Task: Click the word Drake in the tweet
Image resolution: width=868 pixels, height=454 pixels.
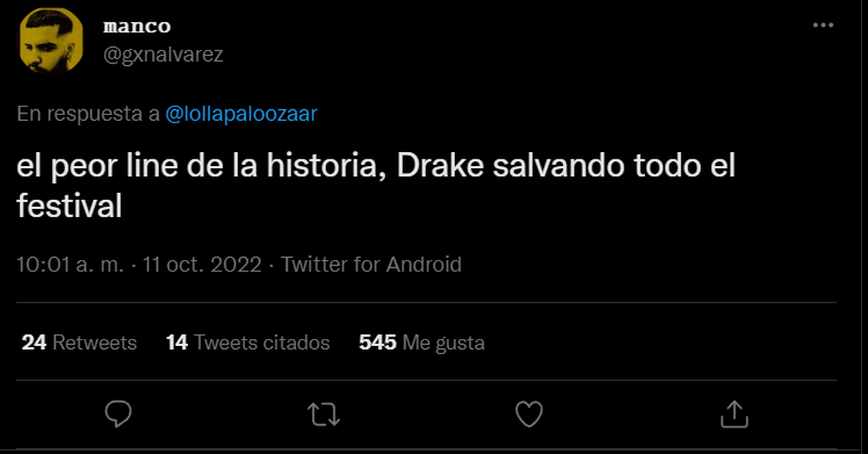Action: point(439,167)
